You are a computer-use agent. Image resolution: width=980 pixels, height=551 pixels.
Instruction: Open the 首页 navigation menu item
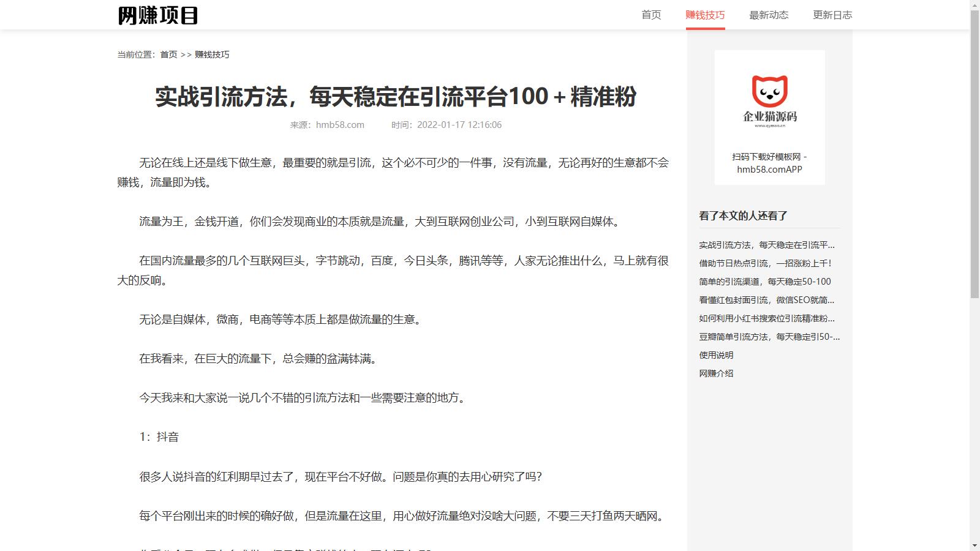[651, 15]
